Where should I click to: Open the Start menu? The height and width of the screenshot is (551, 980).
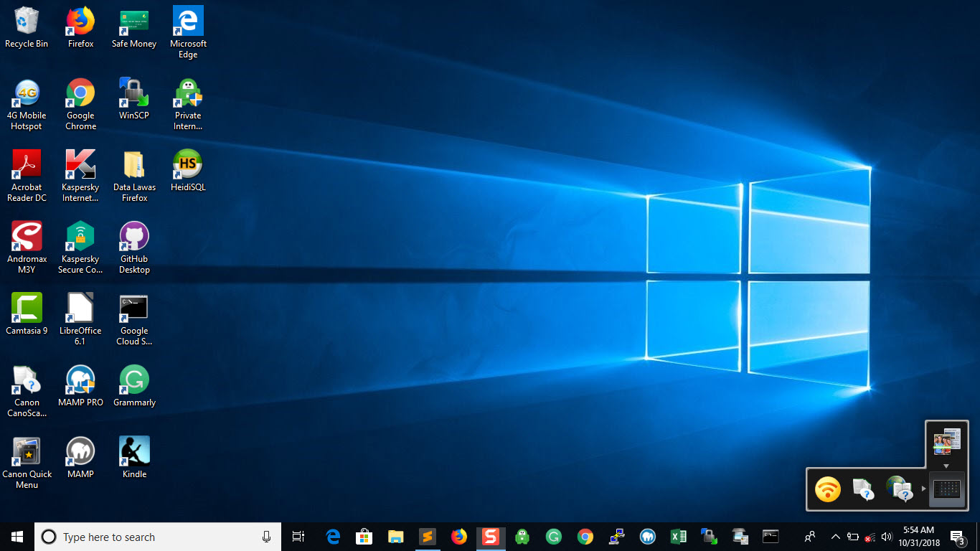[15, 537]
